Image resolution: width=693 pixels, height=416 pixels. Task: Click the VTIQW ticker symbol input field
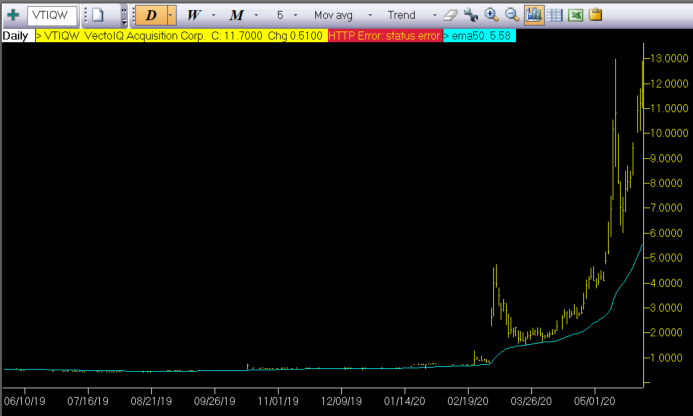click(x=52, y=15)
